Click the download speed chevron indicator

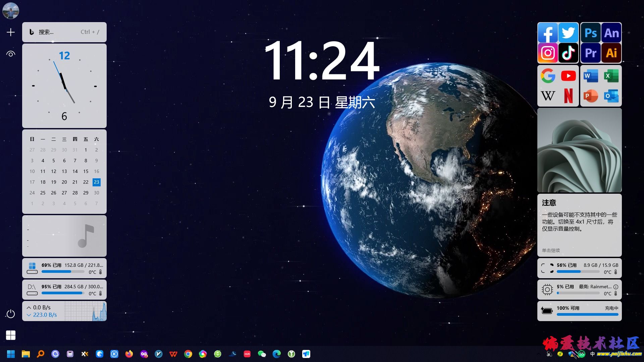click(29, 315)
